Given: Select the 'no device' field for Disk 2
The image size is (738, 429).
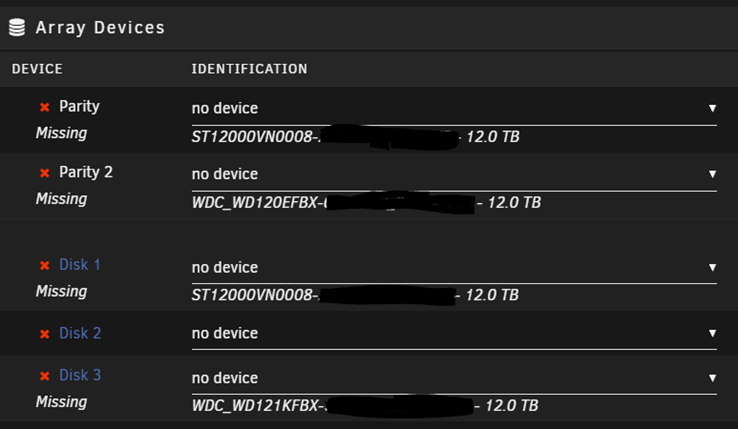Looking at the screenshot, I should click(454, 334).
